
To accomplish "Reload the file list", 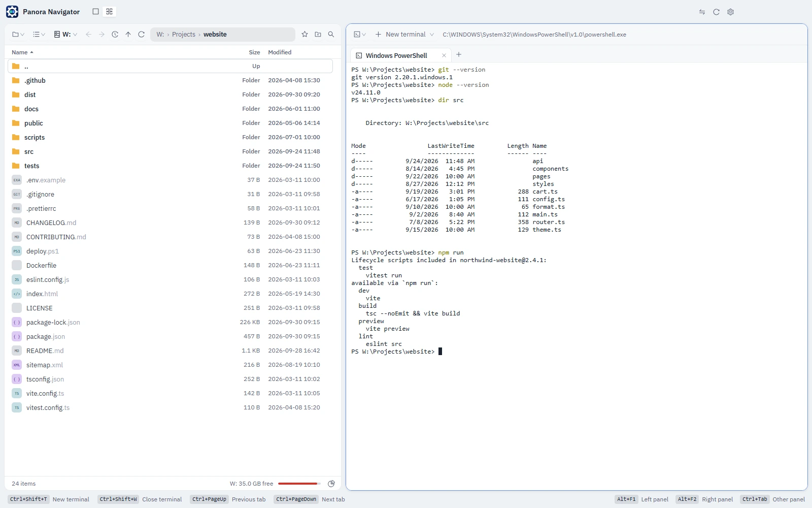I will 141,35.
